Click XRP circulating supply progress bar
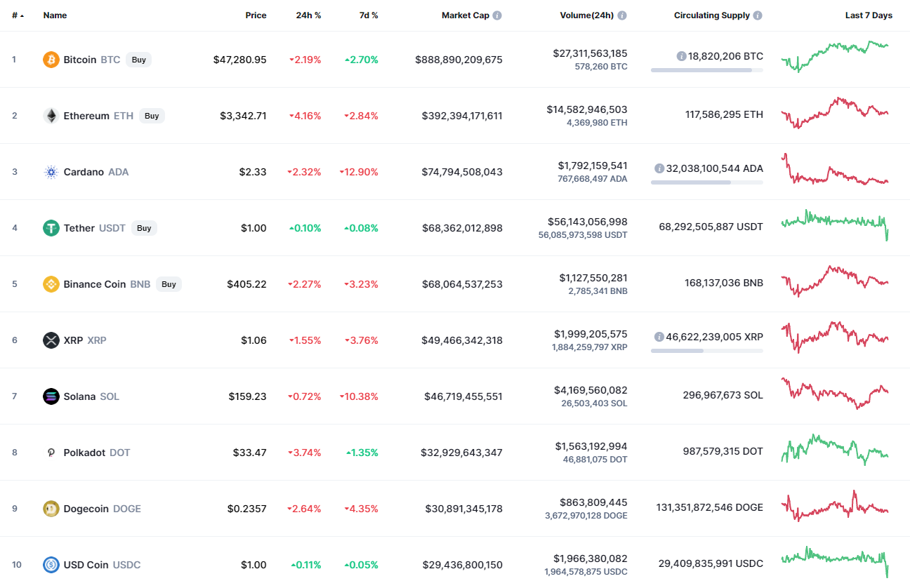This screenshot has height=588, width=910. coord(707,351)
